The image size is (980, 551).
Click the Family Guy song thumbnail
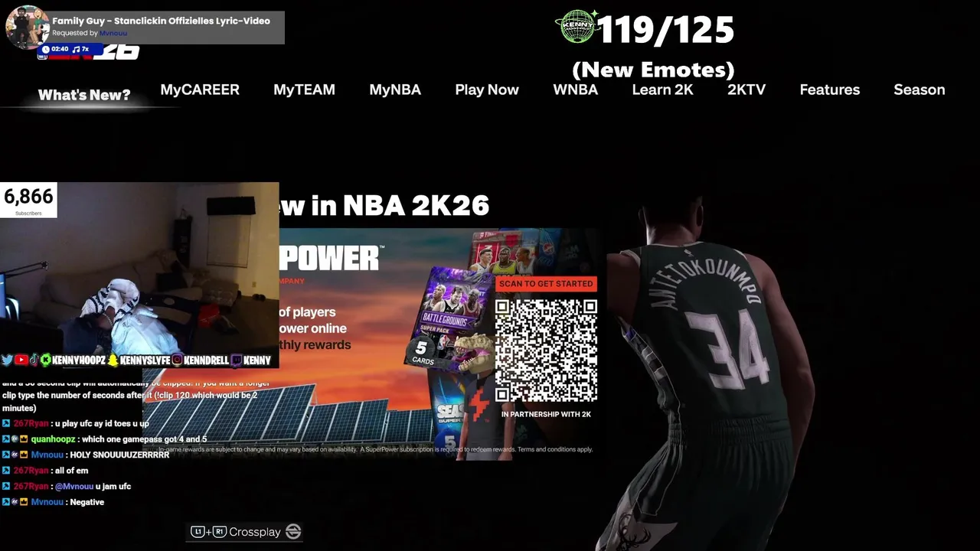click(x=27, y=27)
